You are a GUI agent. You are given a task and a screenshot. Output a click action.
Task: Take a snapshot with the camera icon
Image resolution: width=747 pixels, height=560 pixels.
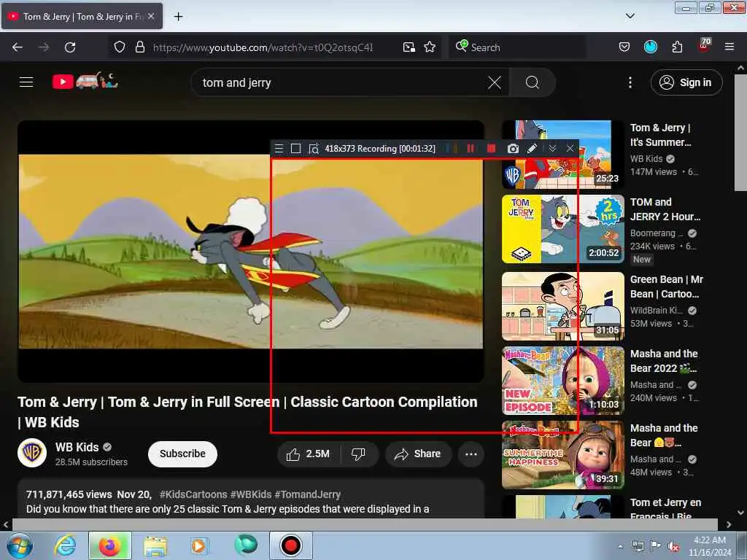point(513,149)
